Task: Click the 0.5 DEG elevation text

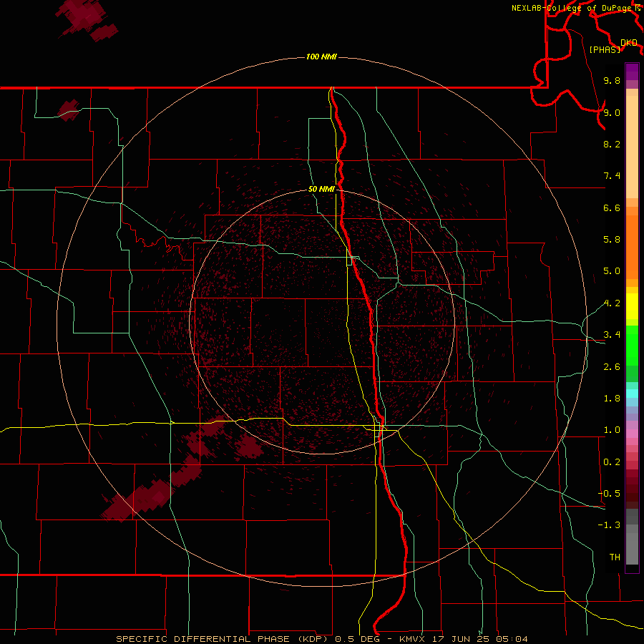Action: (x=358, y=639)
